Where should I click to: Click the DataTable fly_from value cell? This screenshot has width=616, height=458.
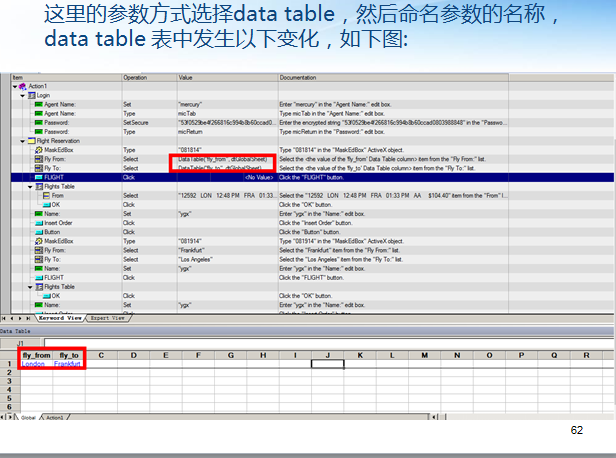point(227,159)
